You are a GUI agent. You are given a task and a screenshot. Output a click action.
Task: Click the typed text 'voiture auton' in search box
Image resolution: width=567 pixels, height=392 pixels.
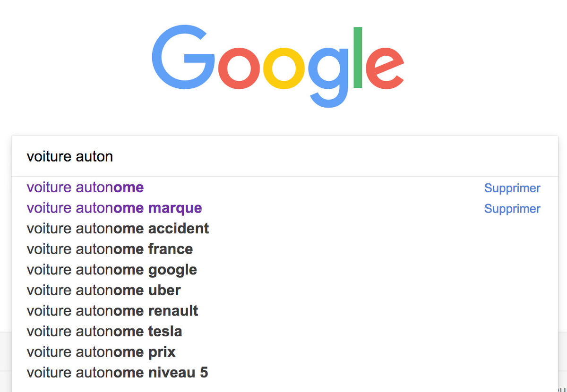click(x=70, y=156)
